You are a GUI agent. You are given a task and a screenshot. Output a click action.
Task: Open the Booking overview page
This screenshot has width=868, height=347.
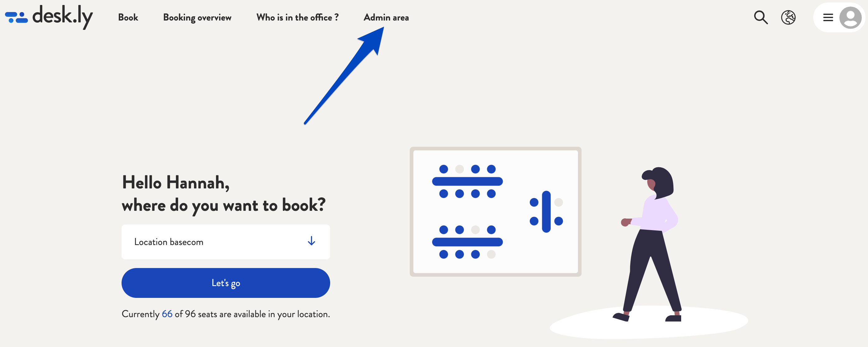click(197, 16)
